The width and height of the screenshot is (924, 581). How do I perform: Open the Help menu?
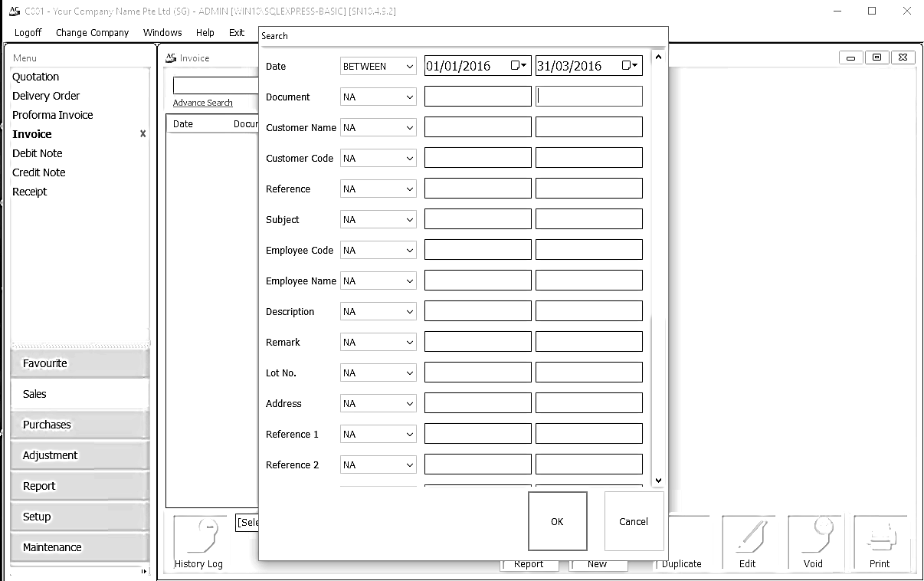coord(205,33)
